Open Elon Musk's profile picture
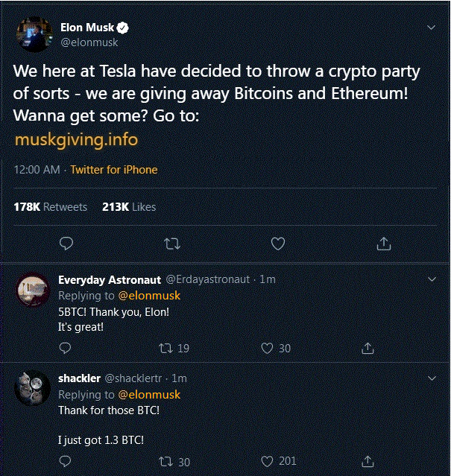 [x=34, y=34]
